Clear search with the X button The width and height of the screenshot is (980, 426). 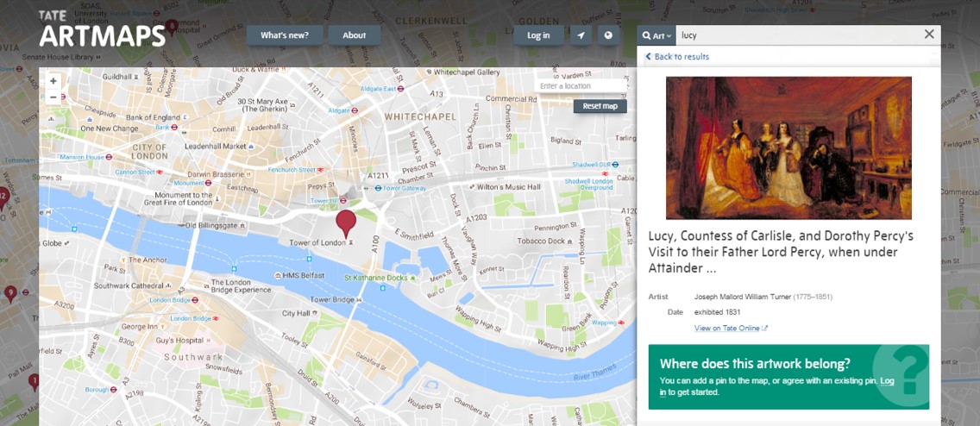[x=929, y=34]
